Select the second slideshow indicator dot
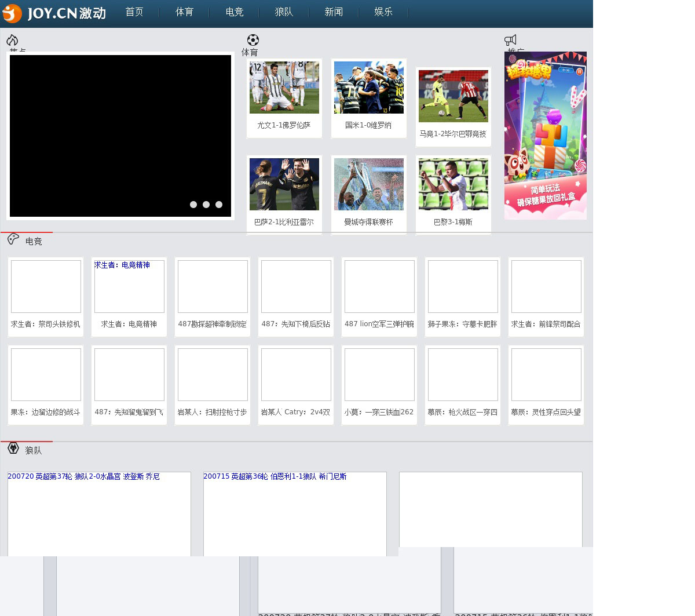 [206, 205]
